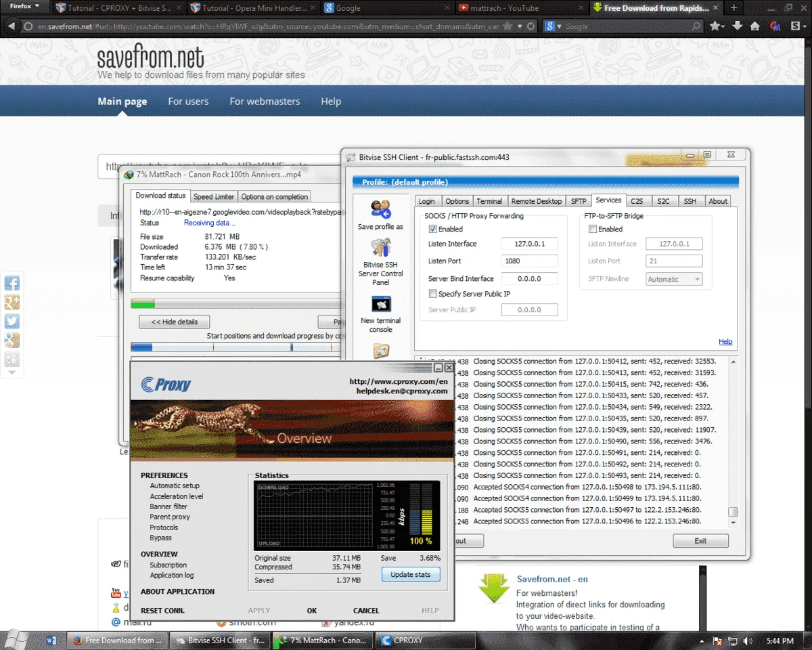The height and width of the screenshot is (650, 812).
Task: Click the Save profile as icon in Bitvise
Action: (380, 209)
